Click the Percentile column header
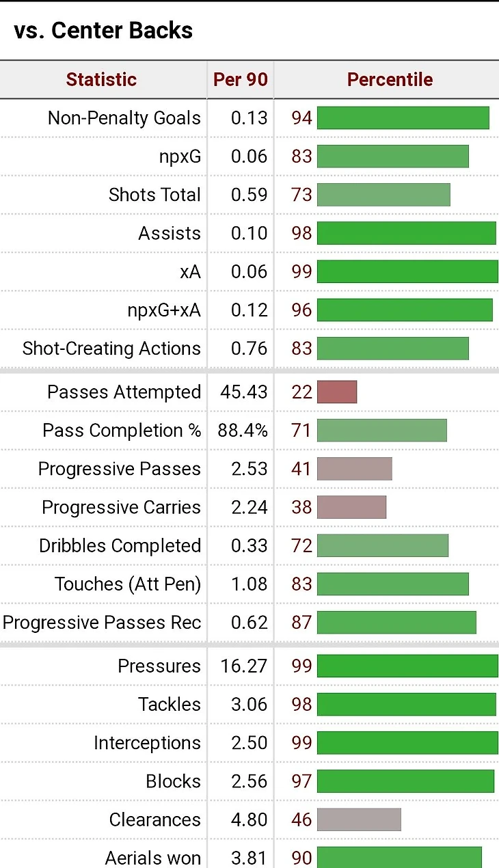Image resolution: width=499 pixels, height=868 pixels. tap(390, 79)
